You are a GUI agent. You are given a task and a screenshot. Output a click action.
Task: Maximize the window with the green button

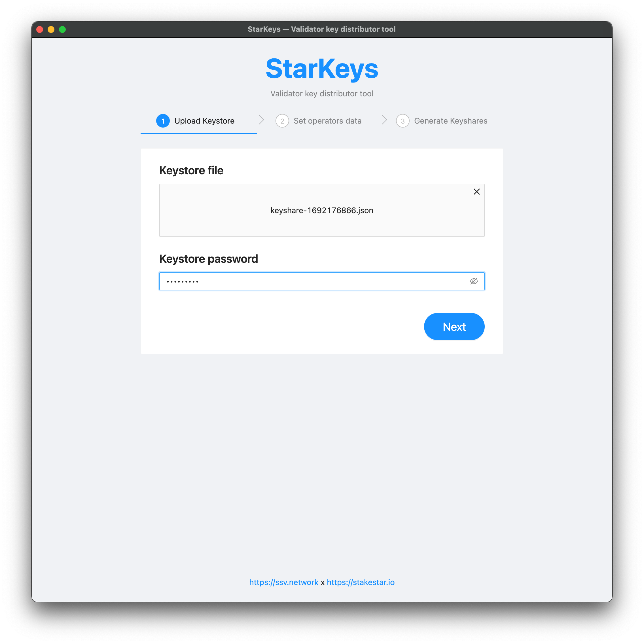[62, 29]
